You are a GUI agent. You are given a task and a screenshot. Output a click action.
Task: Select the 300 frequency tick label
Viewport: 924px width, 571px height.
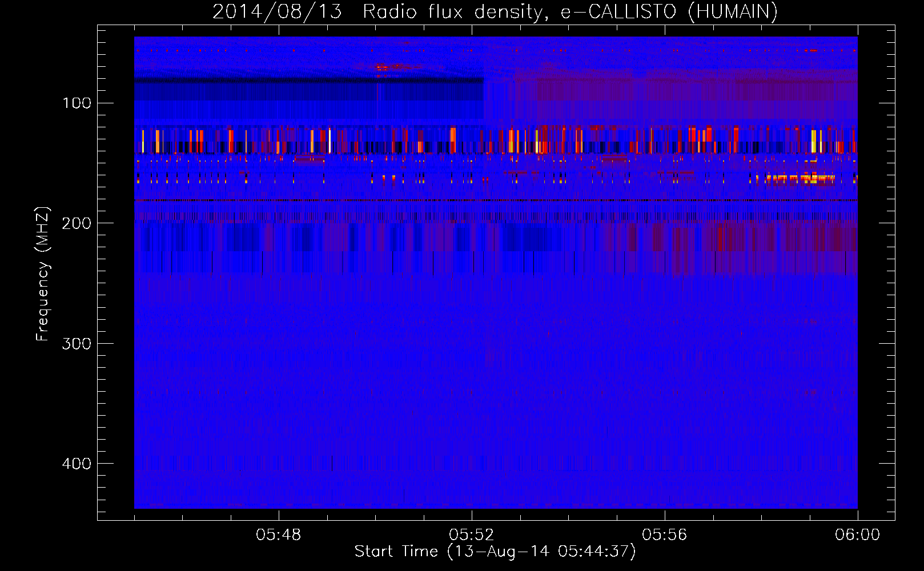coord(77,343)
